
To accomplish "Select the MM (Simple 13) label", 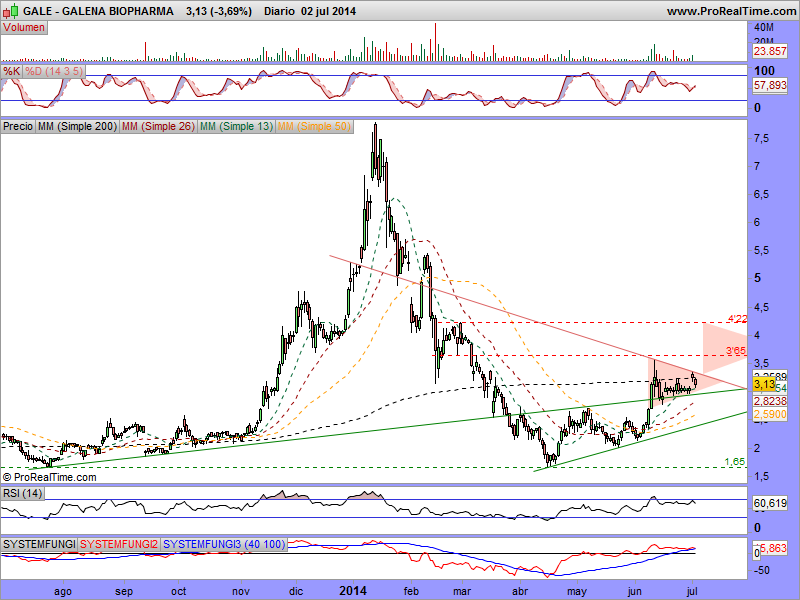I will coord(236,126).
